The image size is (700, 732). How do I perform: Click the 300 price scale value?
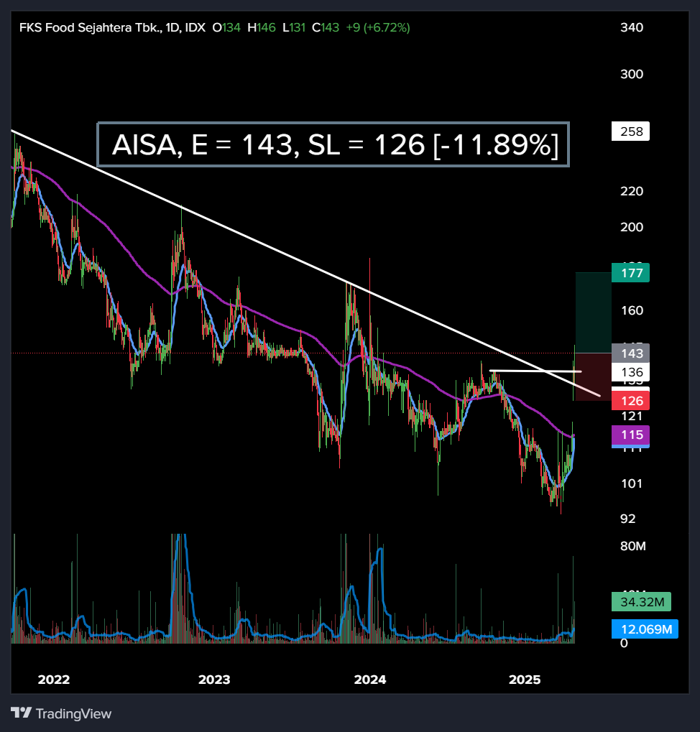[632, 74]
